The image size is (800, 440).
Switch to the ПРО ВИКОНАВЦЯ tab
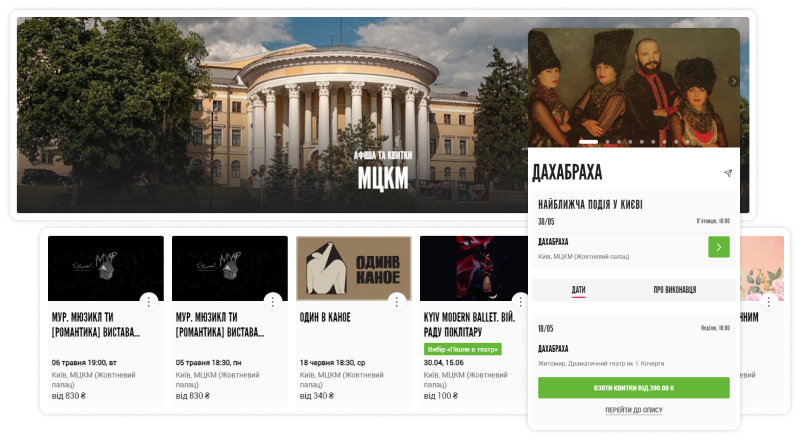674,290
